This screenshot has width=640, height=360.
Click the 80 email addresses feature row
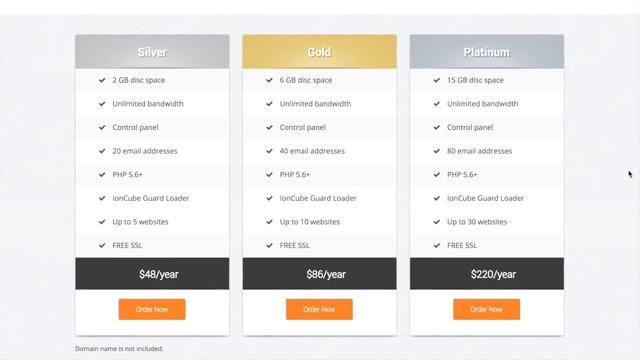pos(487,151)
